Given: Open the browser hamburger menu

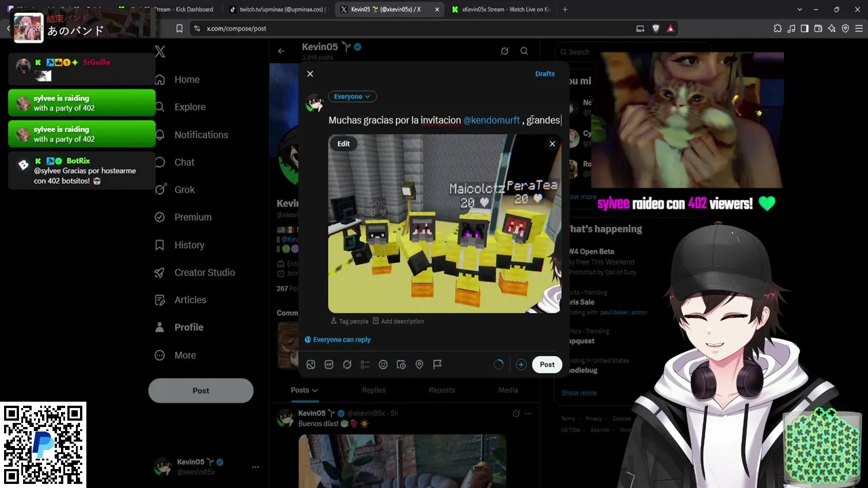Looking at the screenshot, I should (x=859, y=28).
